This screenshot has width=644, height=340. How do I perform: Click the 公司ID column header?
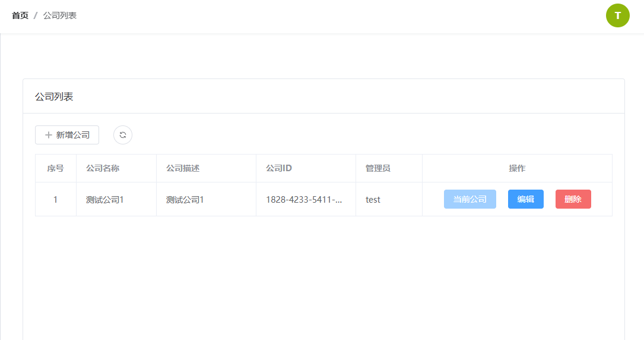(x=279, y=168)
